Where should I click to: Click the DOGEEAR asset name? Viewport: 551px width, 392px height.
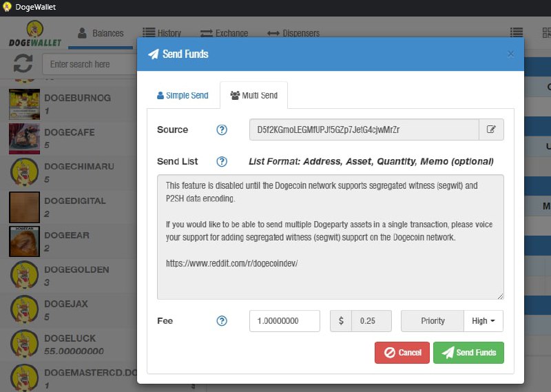tap(67, 235)
